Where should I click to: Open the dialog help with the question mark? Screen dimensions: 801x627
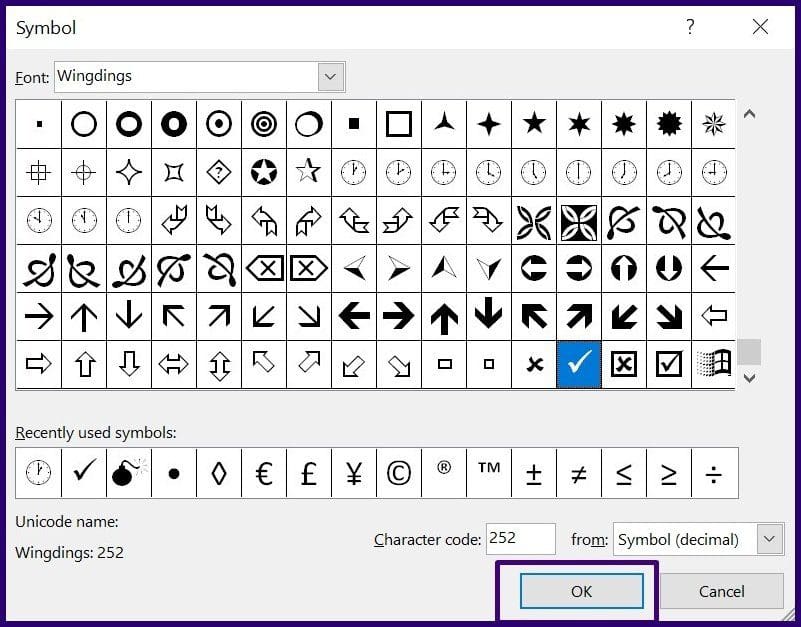tap(689, 28)
